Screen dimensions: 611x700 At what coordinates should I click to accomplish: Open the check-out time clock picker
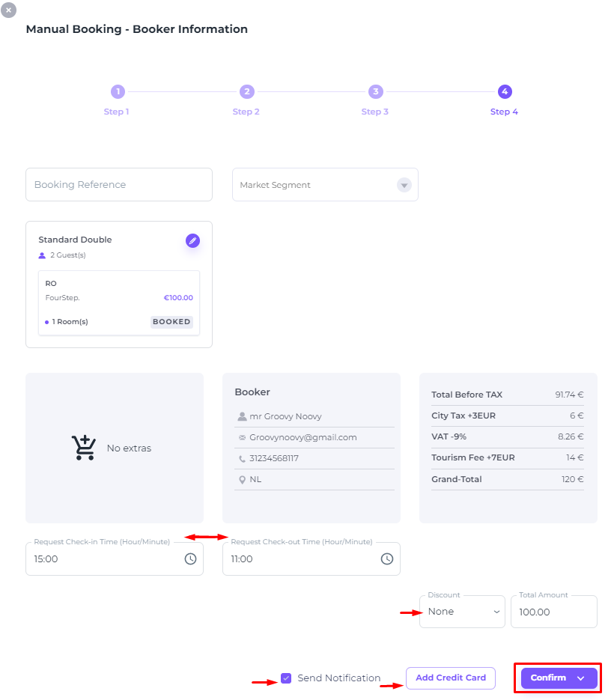coord(387,559)
